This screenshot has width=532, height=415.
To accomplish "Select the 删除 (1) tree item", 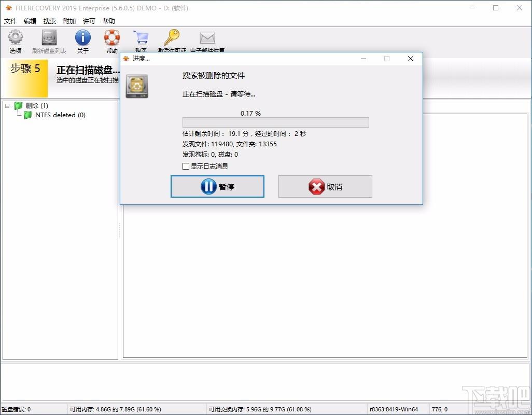I will pyautogui.click(x=37, y=106).
